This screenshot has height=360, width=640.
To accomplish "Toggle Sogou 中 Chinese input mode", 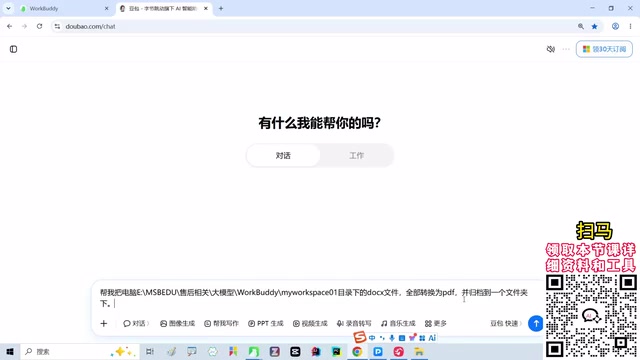I will [x=372, y=338].
